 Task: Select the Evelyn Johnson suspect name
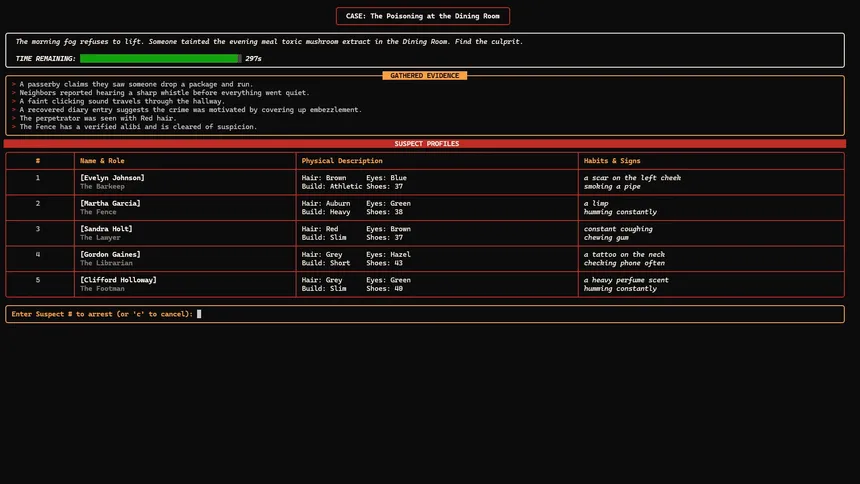112,178
